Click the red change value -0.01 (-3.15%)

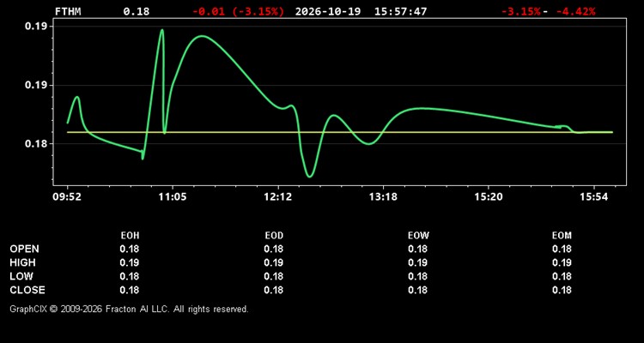(238, 11)
